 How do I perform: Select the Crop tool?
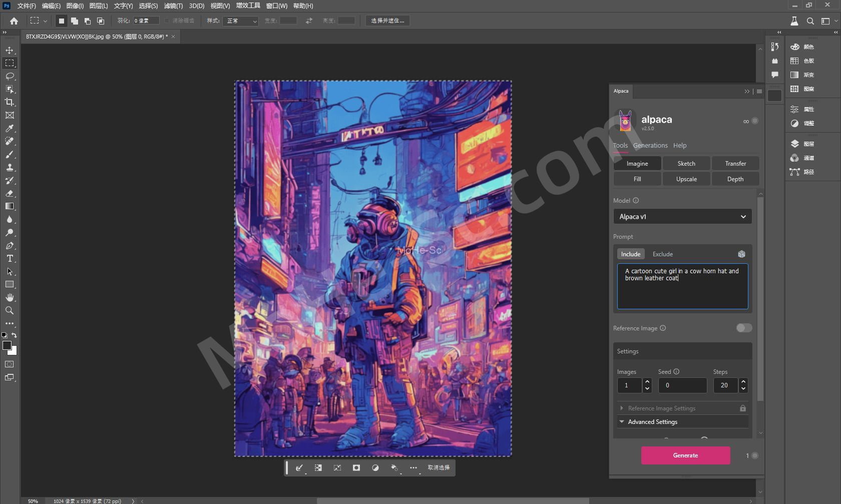coord(10,102)
